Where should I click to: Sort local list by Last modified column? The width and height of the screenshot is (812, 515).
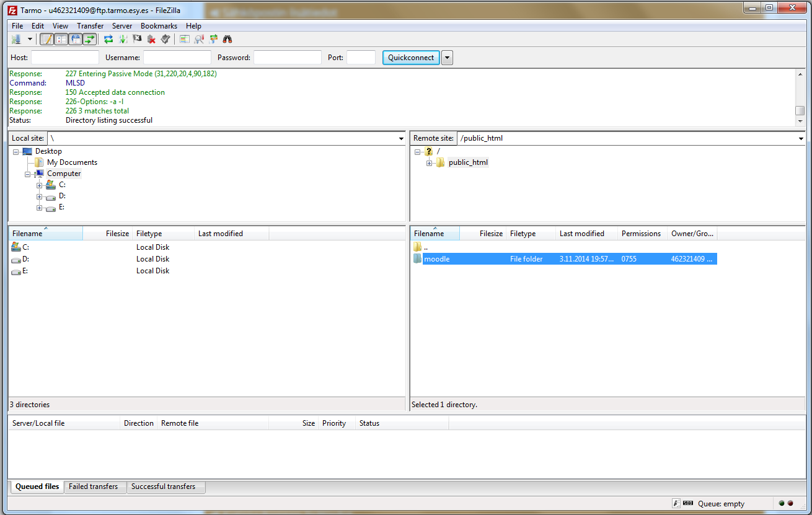[x=232, y=234]
